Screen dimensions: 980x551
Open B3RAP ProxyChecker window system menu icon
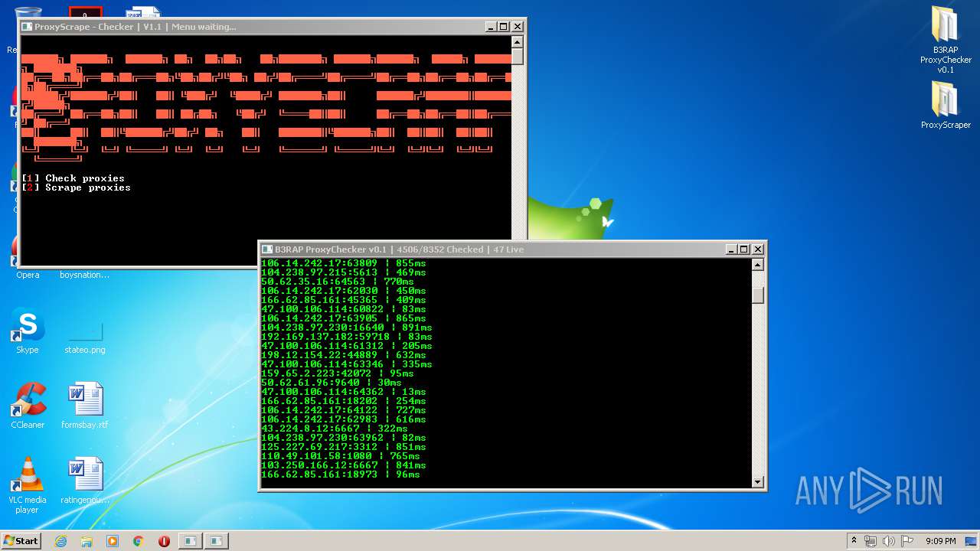coord(267,249)
